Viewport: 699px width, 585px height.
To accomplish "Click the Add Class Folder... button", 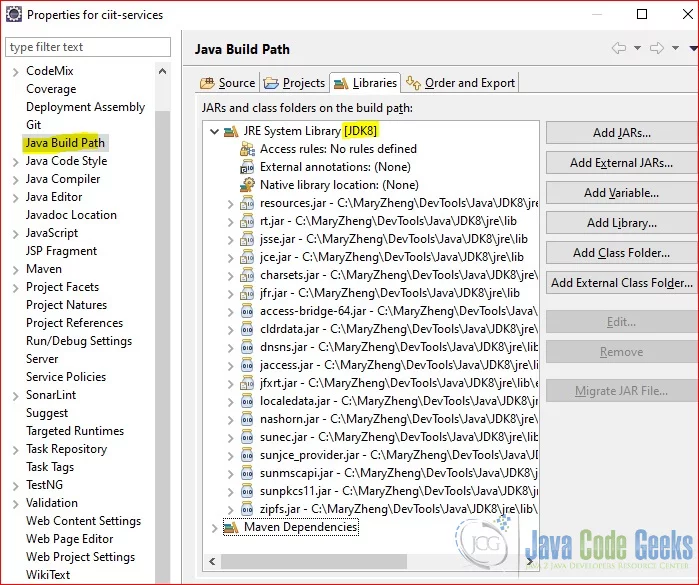I will pos(622,253).
